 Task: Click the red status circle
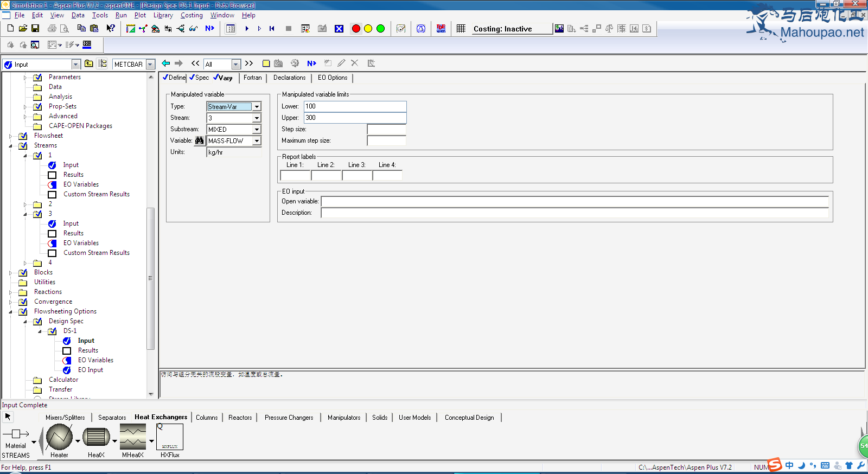click(x=356, y=28)
